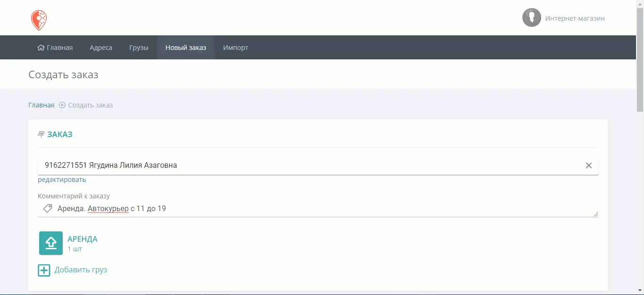Clear the recipient field with X
644x295 pixels.
[x=589, y=165]
